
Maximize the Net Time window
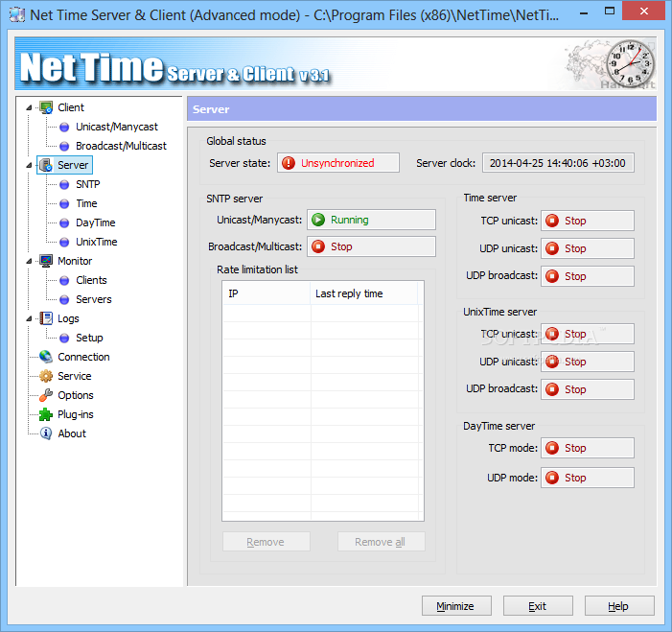click(610, 12)
